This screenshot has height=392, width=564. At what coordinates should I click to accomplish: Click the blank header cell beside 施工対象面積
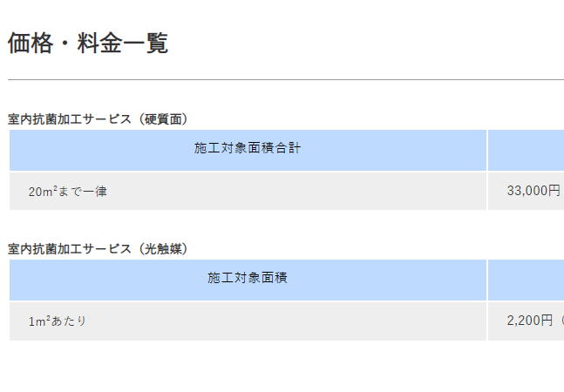526,280
